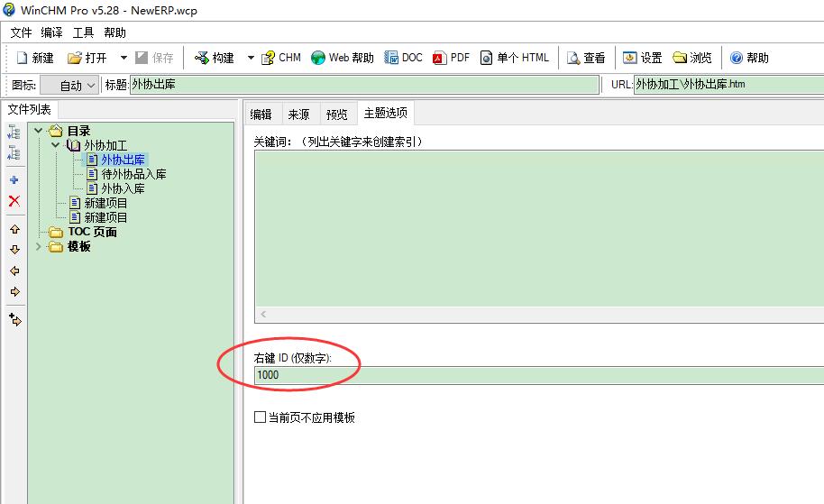
Task: Switch to the 编辑 tab
Action: pos(261,114)
